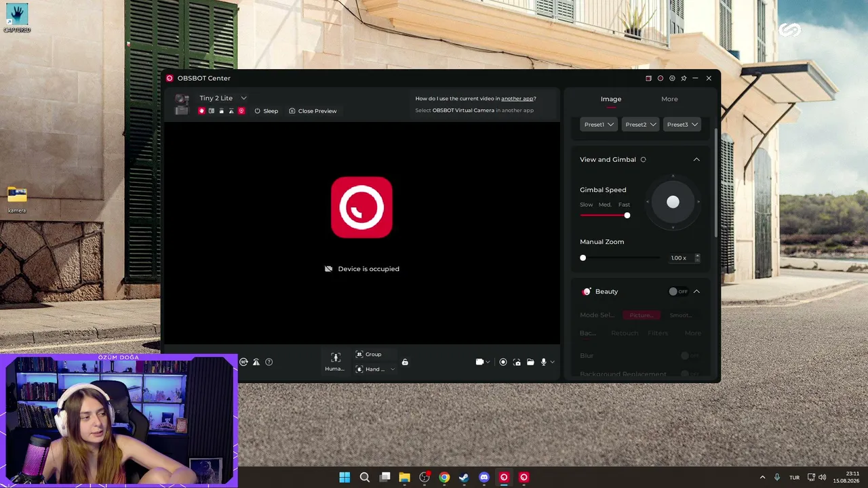Expand the microphone options arrow
This screenshot has height=488, width=868.
point(552,362)
